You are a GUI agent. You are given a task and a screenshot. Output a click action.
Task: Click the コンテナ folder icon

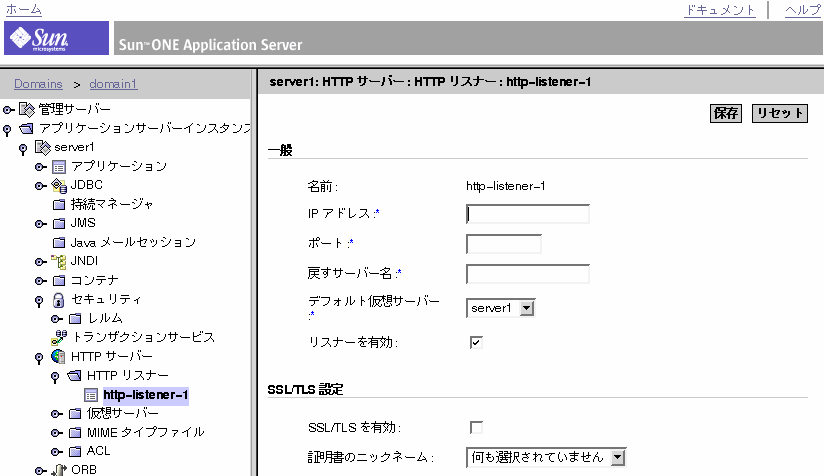click(59, 281)
